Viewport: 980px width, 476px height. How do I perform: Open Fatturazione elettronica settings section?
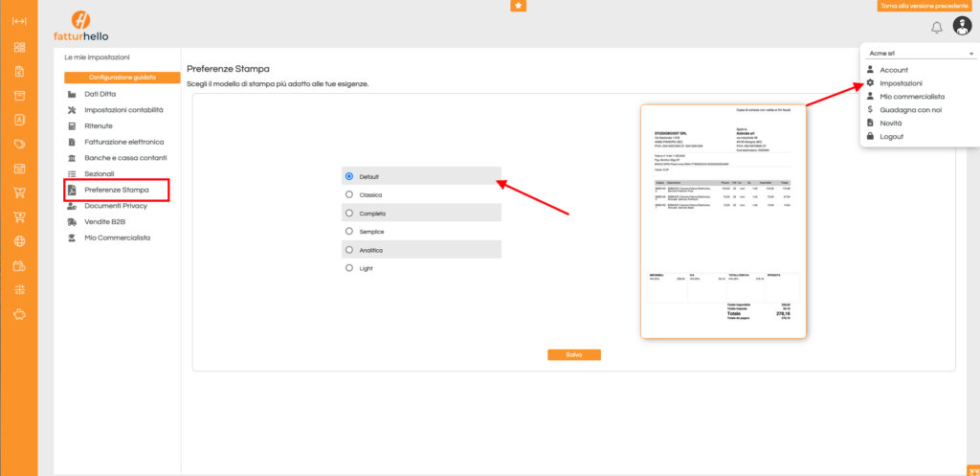(x=121, y=142)
